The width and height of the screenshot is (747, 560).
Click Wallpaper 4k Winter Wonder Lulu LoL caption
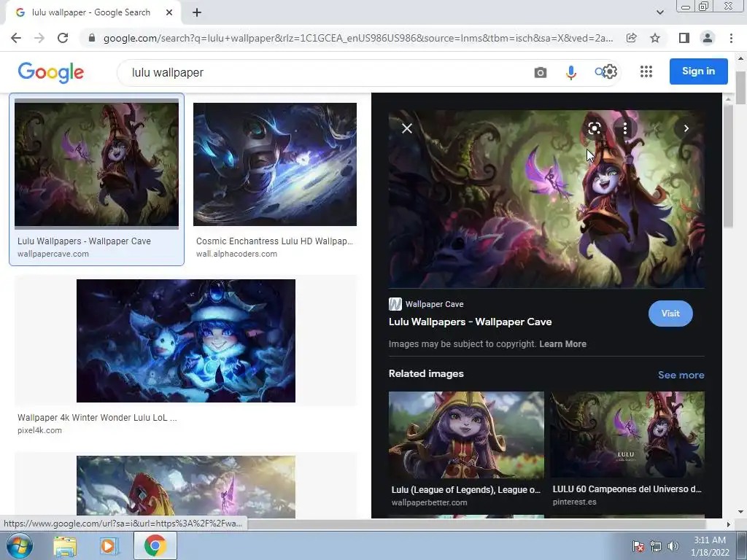tap(97, 418)
